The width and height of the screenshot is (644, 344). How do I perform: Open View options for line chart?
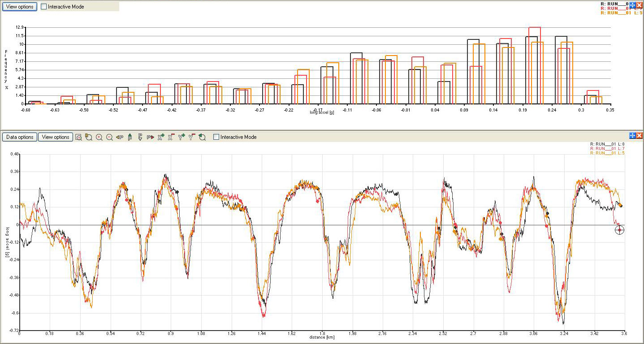(x=55, y=137)
